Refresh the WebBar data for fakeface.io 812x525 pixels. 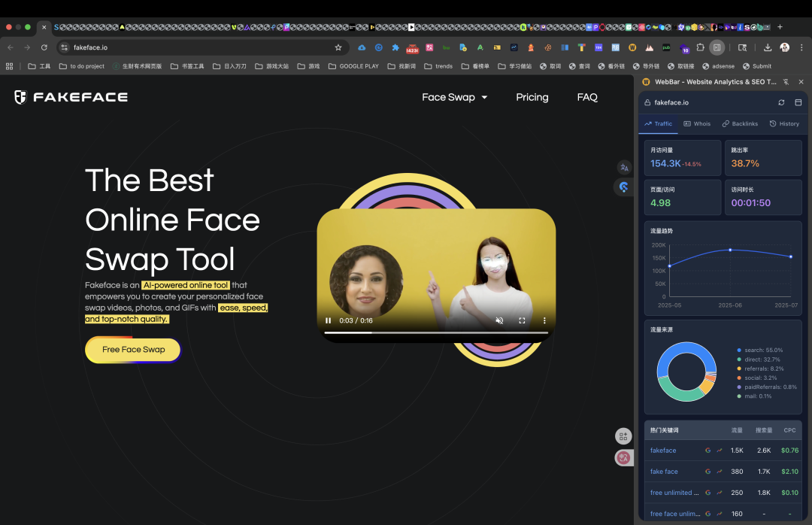781,102
